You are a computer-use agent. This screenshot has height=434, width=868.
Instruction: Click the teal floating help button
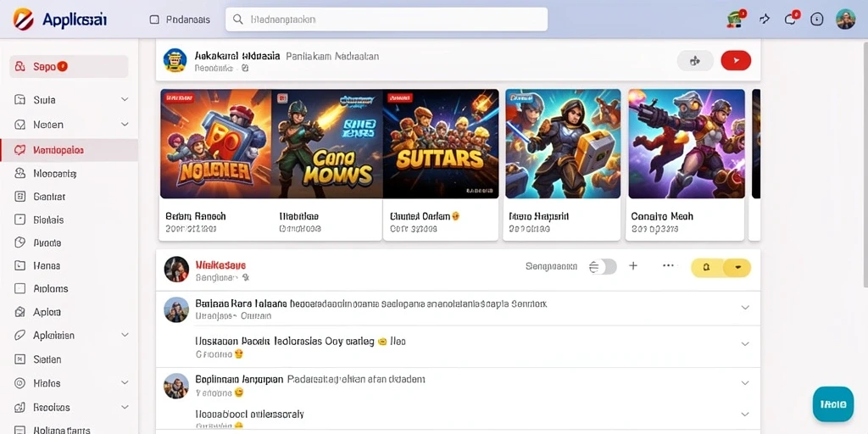pyautogui.click(x=833, y=404)
